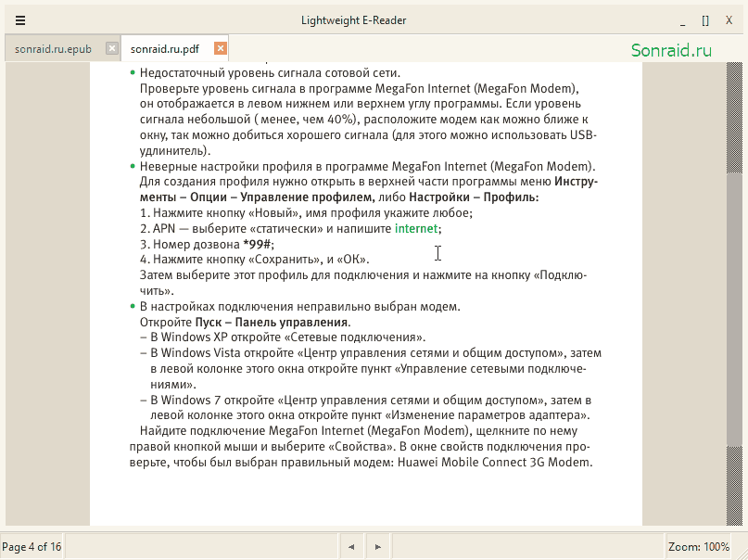748x560 pixels.
Task: Click the Zoom: 100% indicator
Action: click(x=699, y=547)
